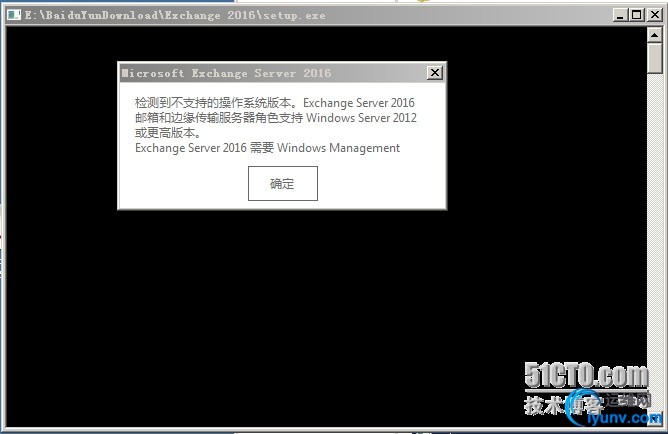Viewport: 668px width, 434px height.
Task: Click the 确定 button in the dialog
Action: point(283,184)
